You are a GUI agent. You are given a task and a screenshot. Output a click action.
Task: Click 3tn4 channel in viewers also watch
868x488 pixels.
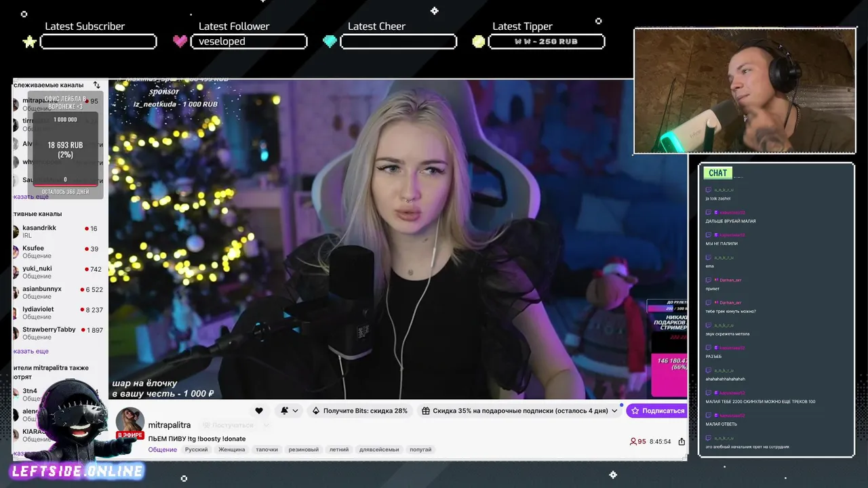click(30, 391)
